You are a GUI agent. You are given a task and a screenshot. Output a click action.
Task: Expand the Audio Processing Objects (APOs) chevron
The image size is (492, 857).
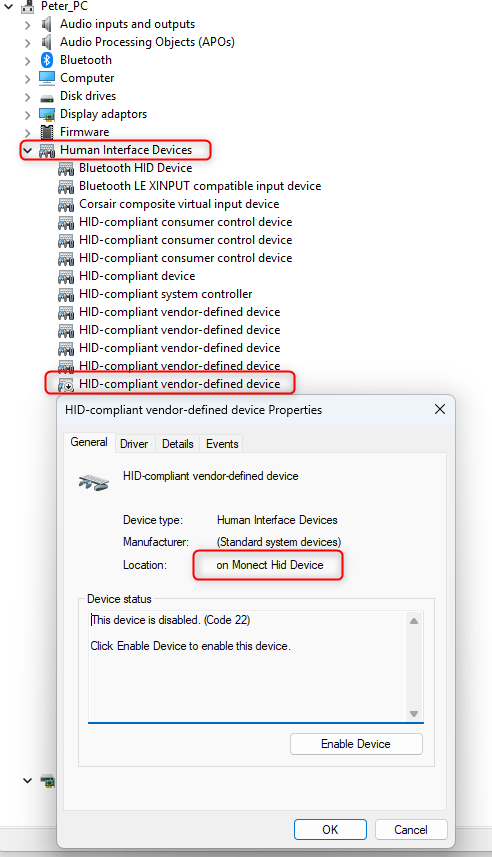point(27,43)
